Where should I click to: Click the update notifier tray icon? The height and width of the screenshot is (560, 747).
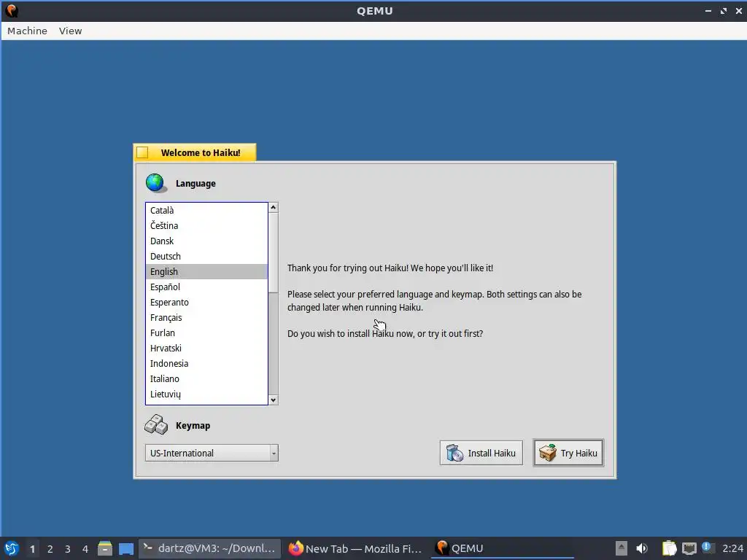coord(708,548)
